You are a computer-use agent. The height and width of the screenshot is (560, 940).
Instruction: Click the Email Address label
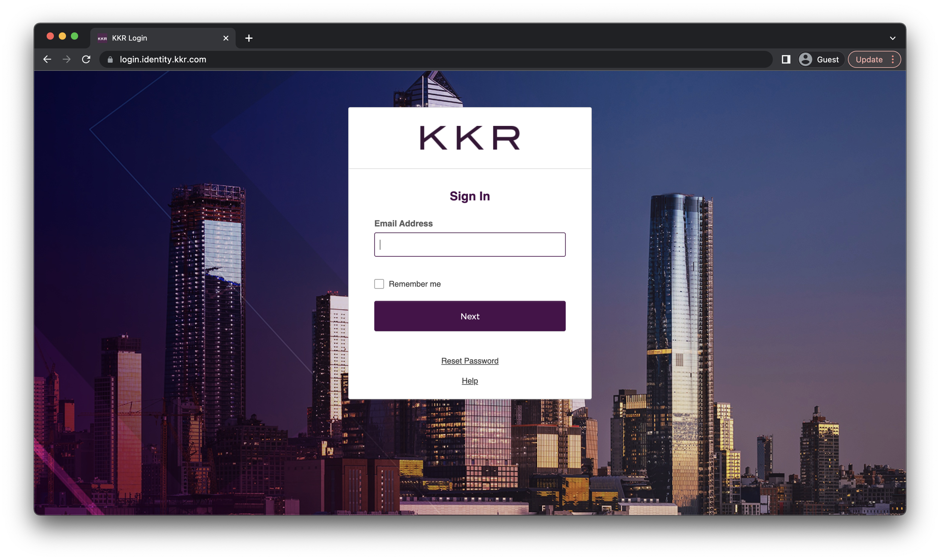coord(403,223)
